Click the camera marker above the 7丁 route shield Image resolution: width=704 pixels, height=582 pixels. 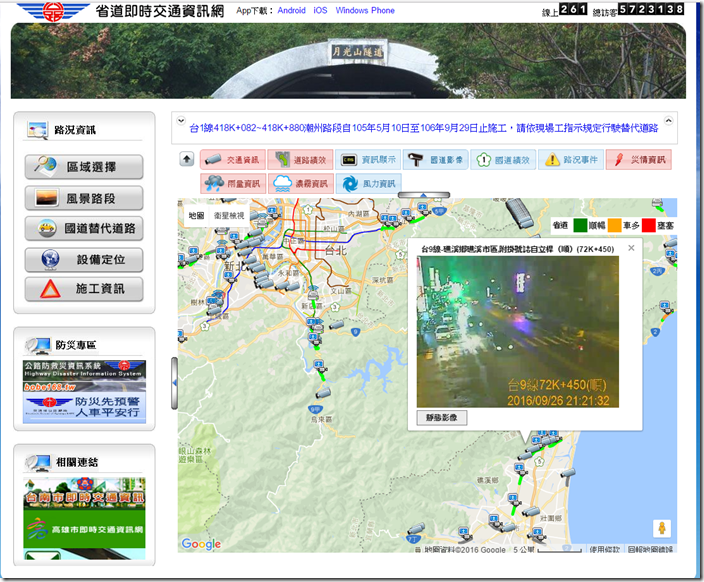pos(416,528)
